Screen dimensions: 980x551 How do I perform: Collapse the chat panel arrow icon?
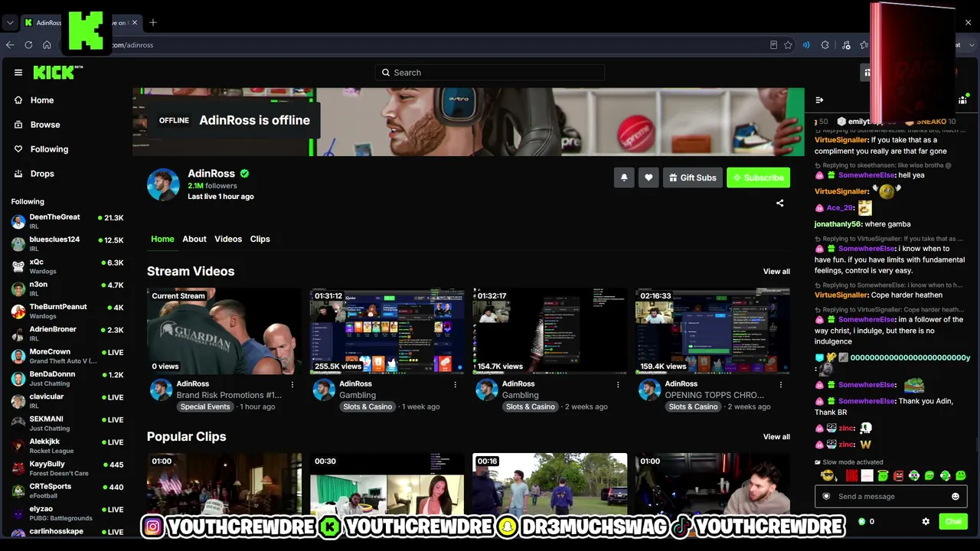(819, 100)
